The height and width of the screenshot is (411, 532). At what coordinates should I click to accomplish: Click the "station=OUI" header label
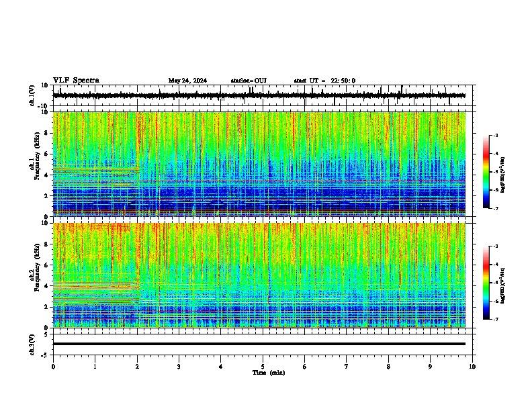(249, 81)
